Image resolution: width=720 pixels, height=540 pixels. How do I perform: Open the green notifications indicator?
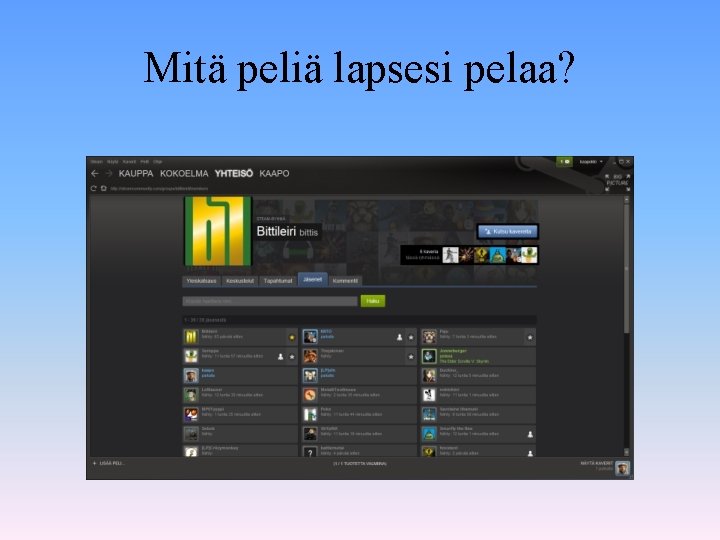(x=564, y=162)
